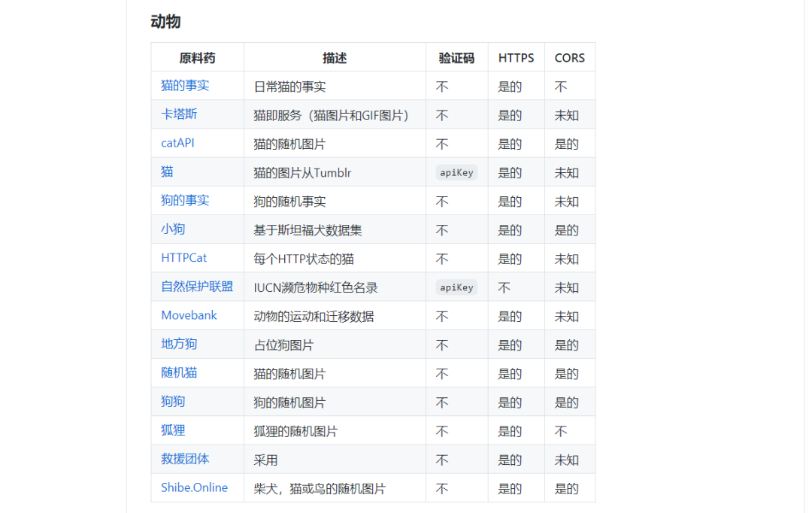Click the HTTPS column header

point(516,58)
